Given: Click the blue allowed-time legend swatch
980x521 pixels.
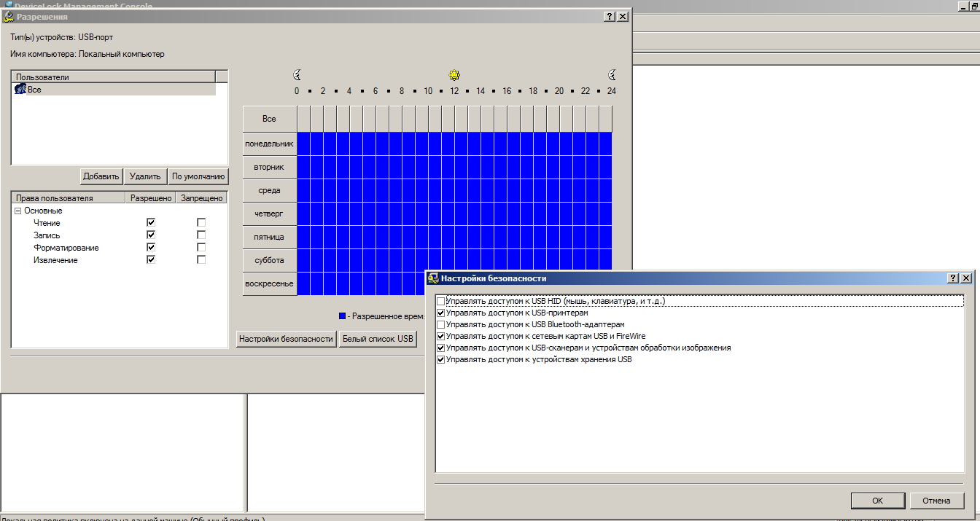Looking at the screenshot, I should click(x=342, y=316).
